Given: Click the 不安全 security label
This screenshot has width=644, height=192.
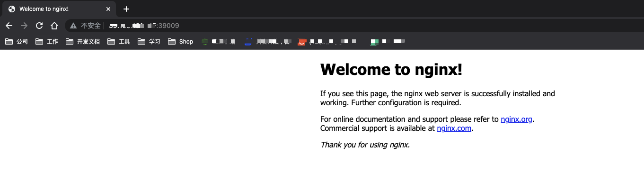Looking at the screenshot, I should coord(91,26).
